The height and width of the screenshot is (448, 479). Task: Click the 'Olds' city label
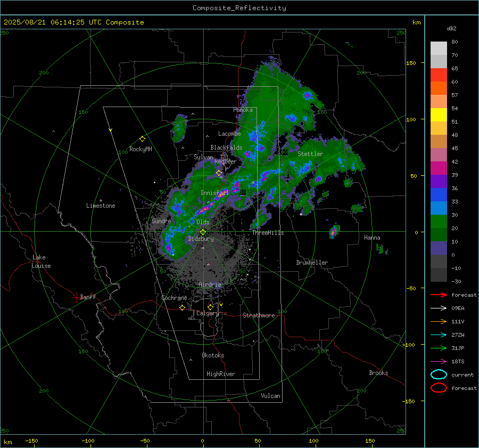click(x=203, y=222)
